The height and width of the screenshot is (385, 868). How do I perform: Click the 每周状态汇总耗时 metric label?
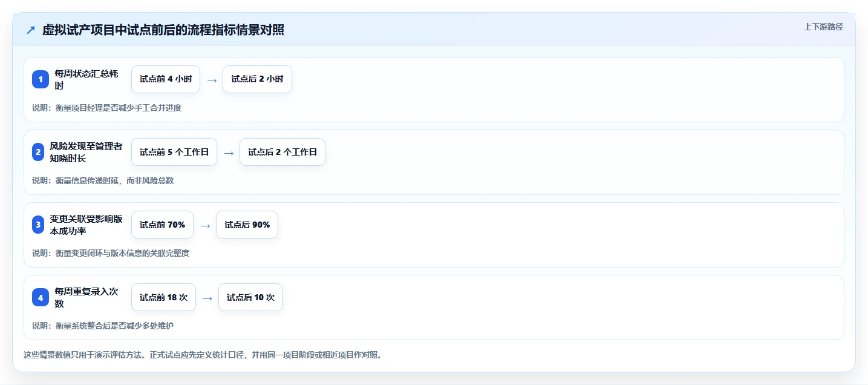click(x=86, y=79)
